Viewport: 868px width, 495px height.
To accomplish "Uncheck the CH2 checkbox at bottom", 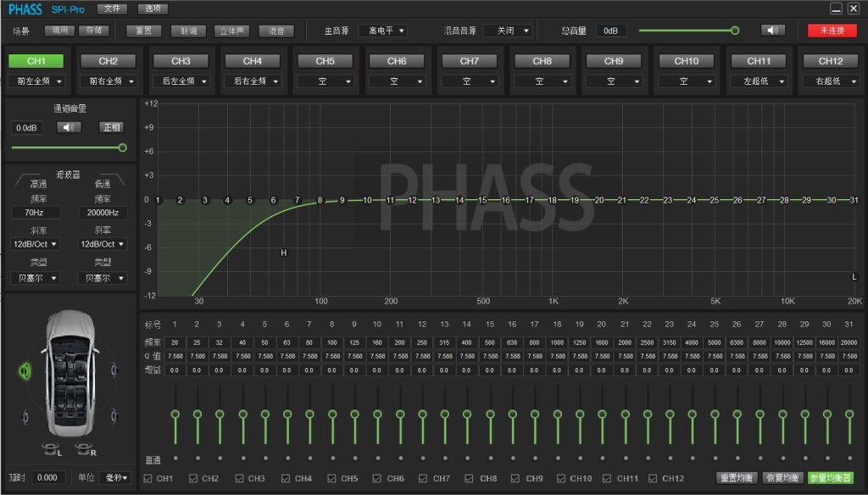I will click(193, 478).
